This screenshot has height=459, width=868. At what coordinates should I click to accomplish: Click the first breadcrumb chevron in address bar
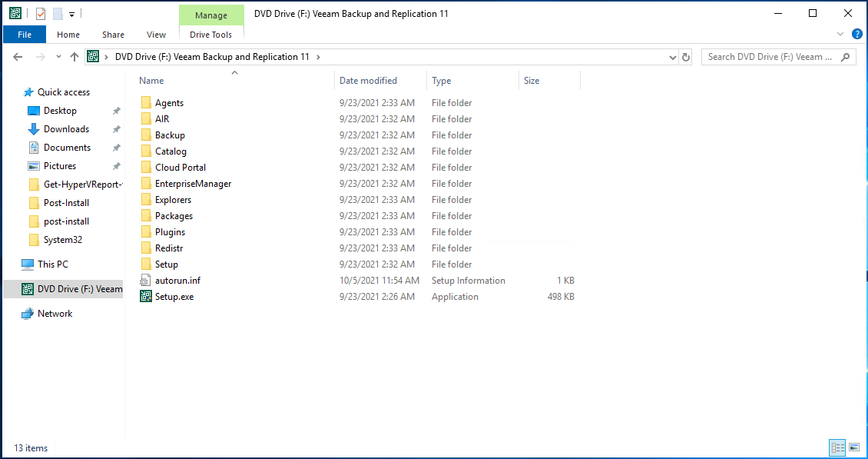[106, 57]
